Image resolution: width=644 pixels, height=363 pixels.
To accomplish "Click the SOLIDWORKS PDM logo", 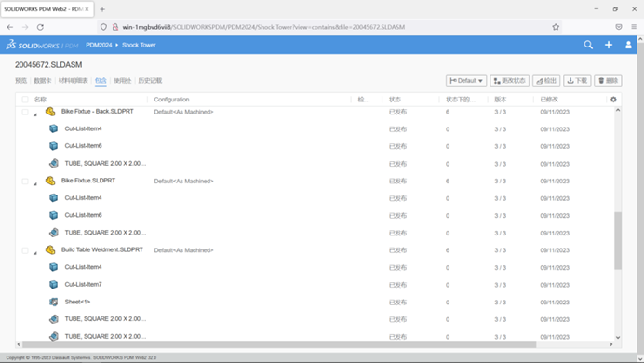I will [x=42, y=45].
